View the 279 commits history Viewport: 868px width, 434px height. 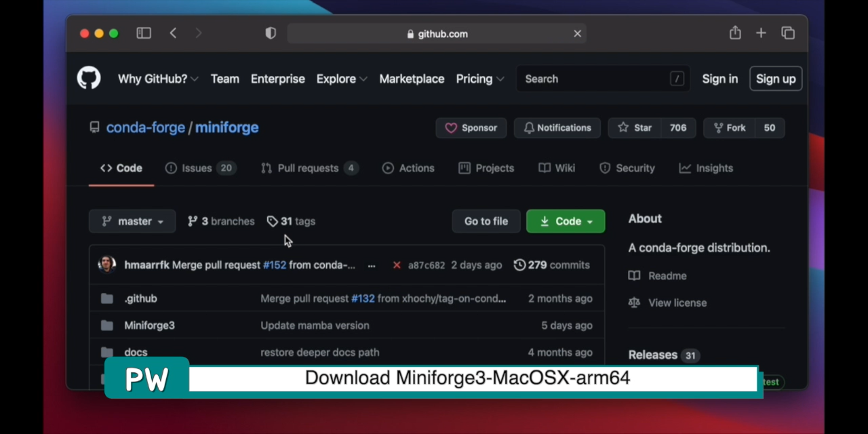click(552, 265)
